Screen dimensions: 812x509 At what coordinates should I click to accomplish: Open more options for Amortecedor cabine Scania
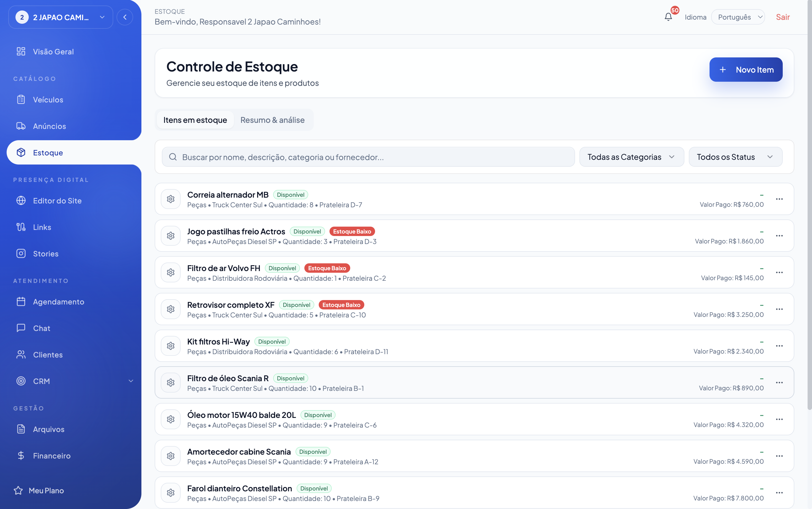pyautogui.click(x=779, y=456)
